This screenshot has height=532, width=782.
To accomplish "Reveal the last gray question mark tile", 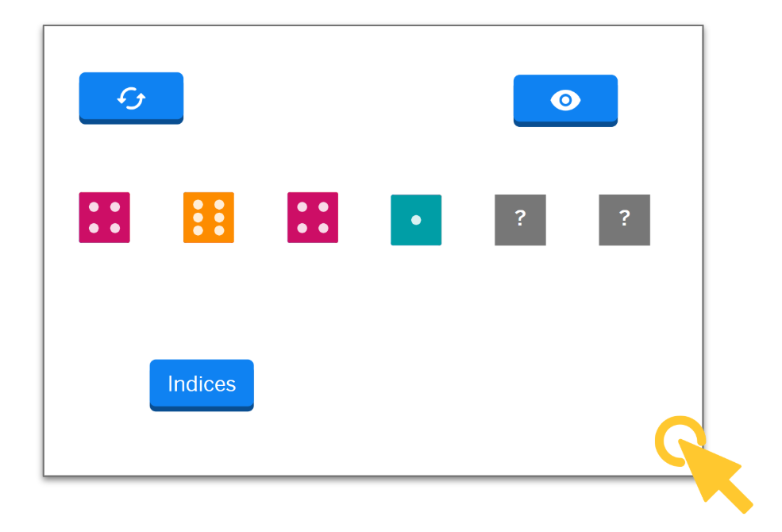I will point(624,220).
